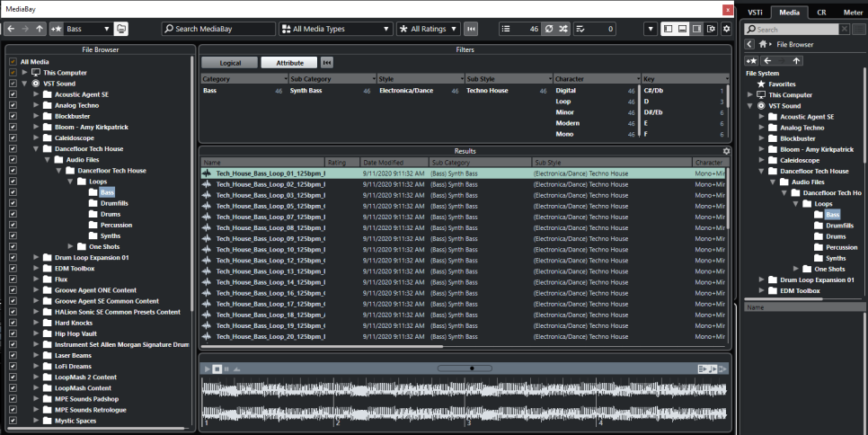Select the Attribute filter button
The width and height of the screenshot is (868, 435).
click(289, 63)
